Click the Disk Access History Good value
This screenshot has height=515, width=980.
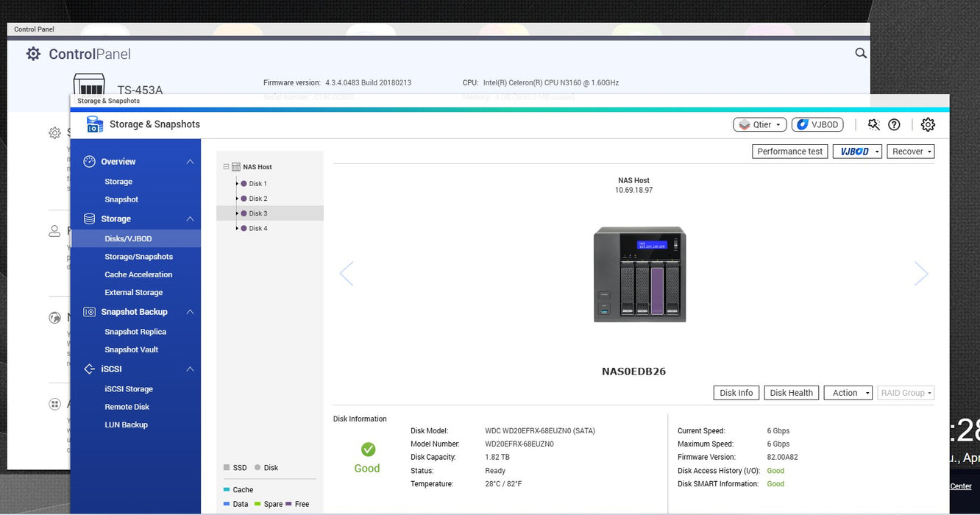775,471
